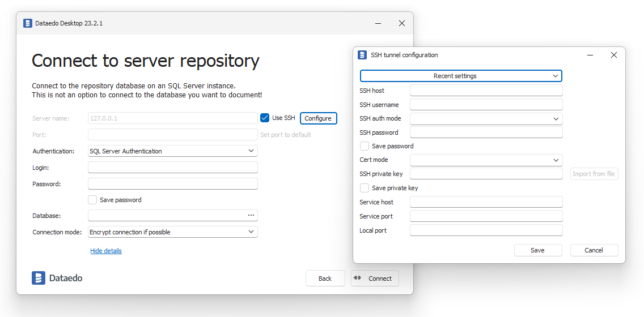Click the 'Dataedo Desktop 23.2.1' title text
This screenshot has width=644, height=317.
[69, 23]
